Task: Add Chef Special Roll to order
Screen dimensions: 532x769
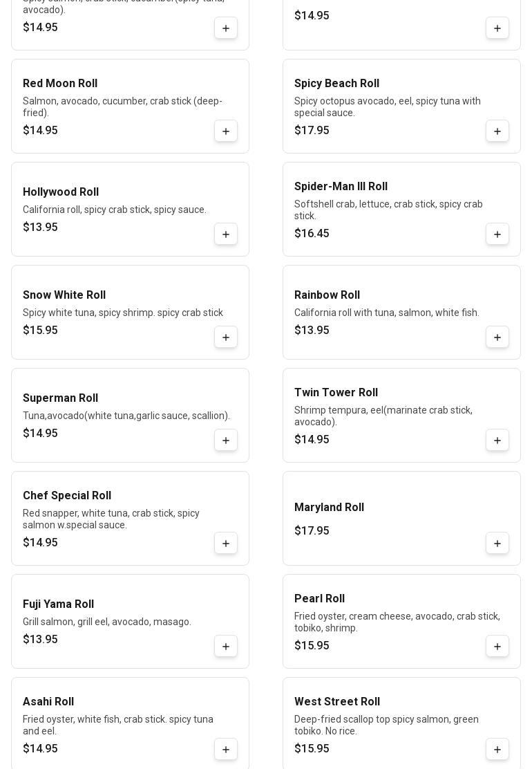Action: [x=226, y=544]
